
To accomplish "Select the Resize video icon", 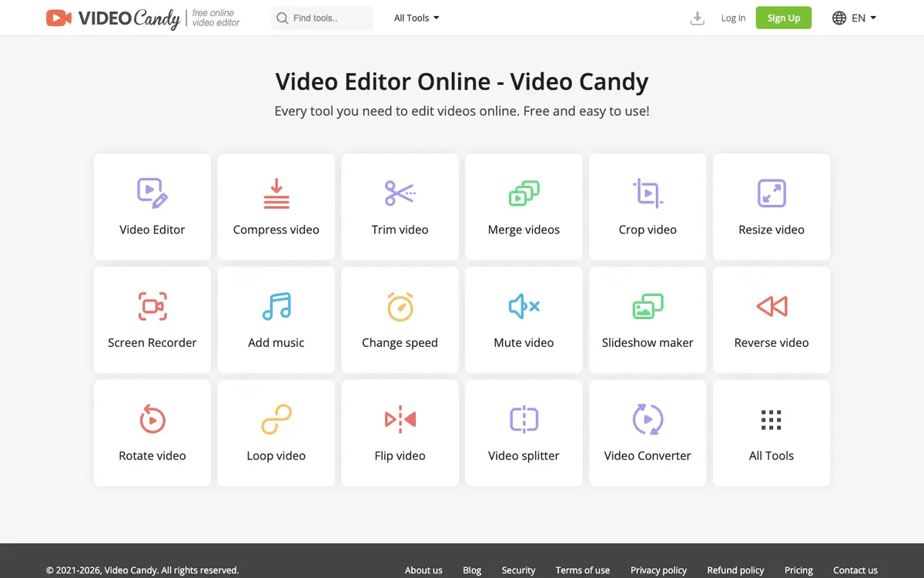I will pyautogui.click(x=772, y=193).
